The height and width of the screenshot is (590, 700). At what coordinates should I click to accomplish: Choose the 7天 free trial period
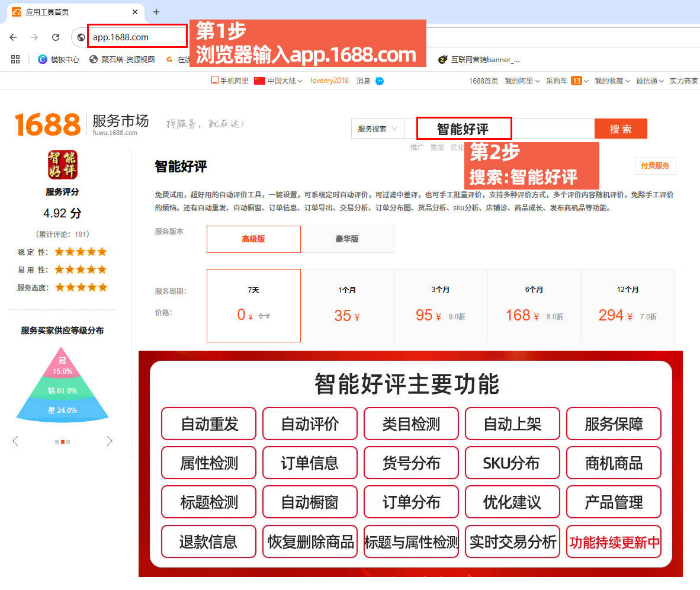pos(253,306)
